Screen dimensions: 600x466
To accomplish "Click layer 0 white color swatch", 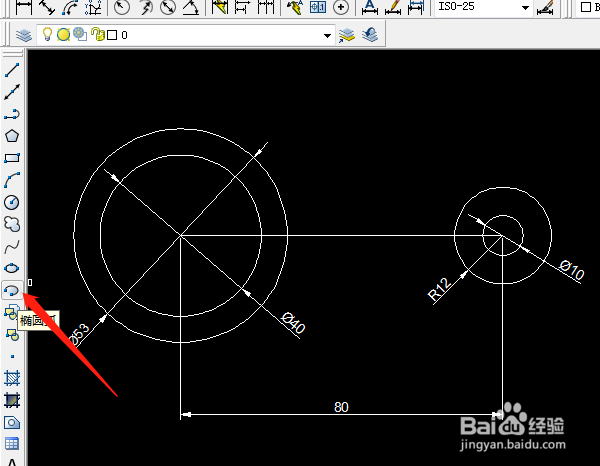I will point(112,35).
